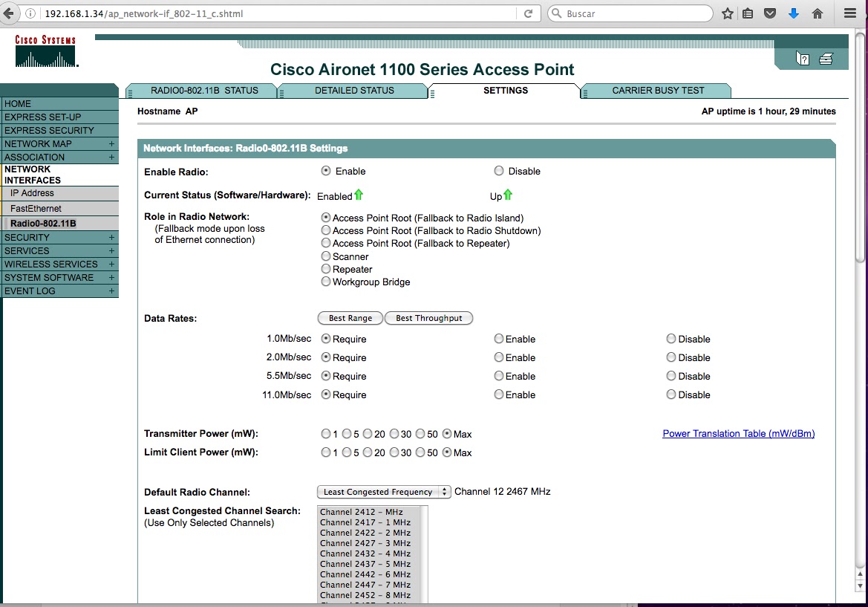Click the Cisco Systems logo
This screenshot has width=868, height=607.
pos(46,50)
